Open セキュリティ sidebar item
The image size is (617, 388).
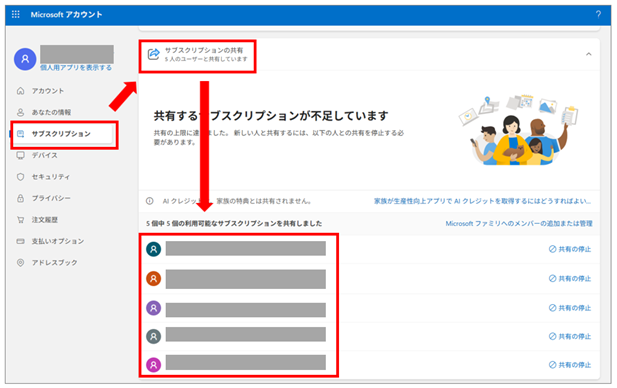(51, 177)
